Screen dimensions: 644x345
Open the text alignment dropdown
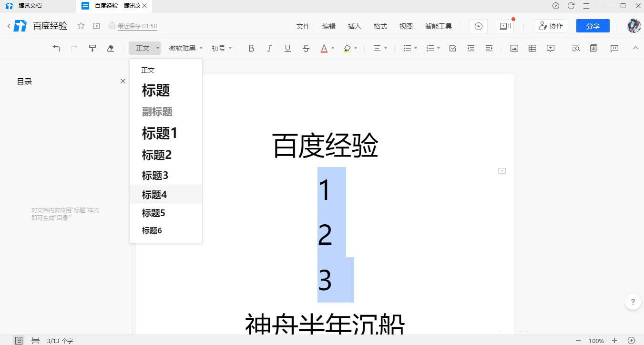(380, 48)
